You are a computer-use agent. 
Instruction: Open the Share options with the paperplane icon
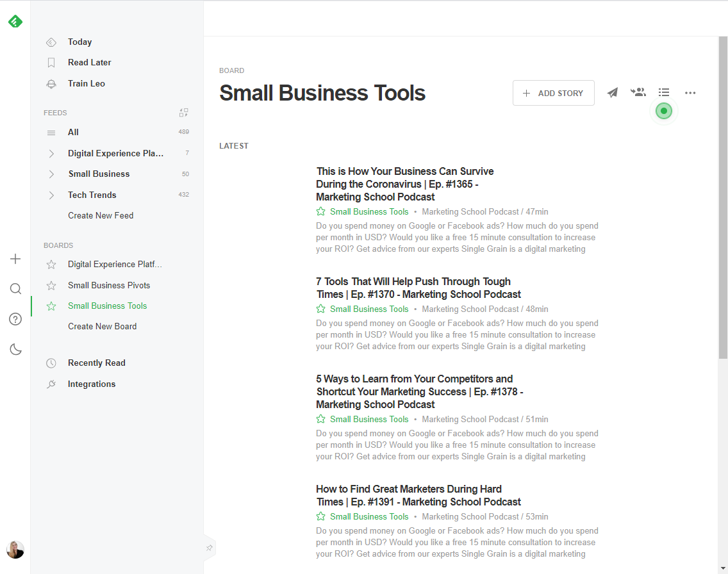pos(612,92)
